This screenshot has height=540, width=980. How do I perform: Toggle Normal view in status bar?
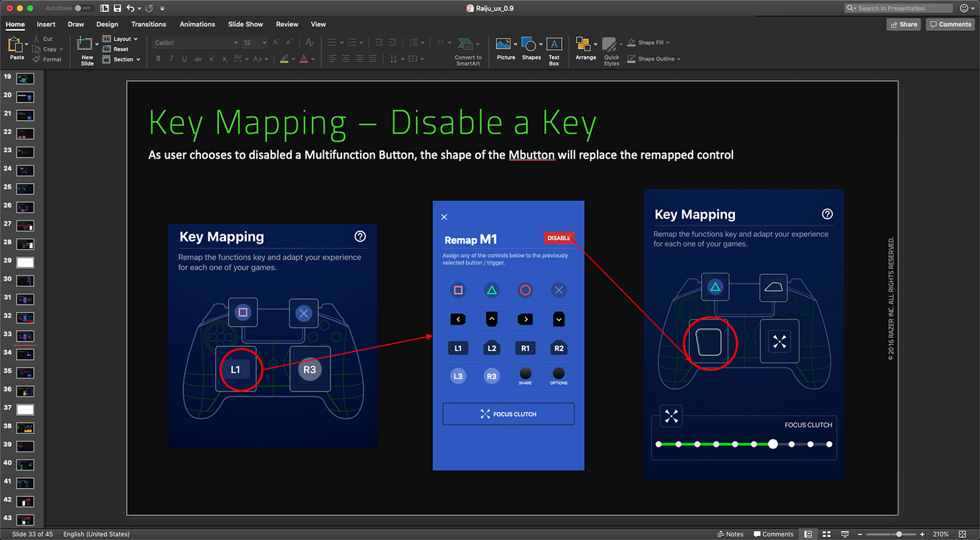(x=808, y=534)
